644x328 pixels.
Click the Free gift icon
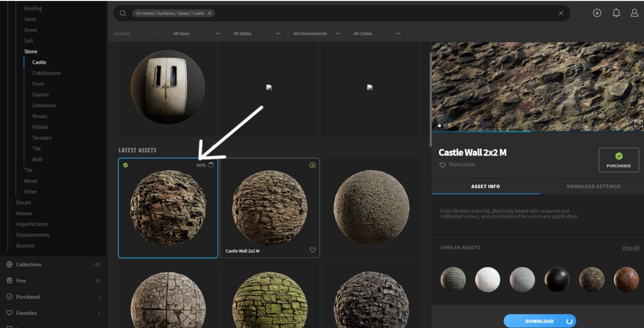9,281
